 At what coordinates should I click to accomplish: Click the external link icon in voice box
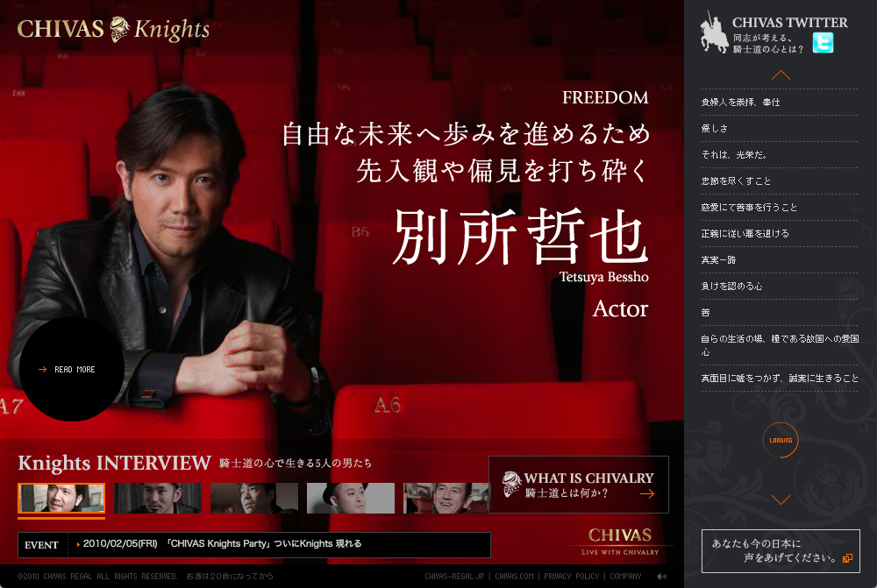coord(848,558)
